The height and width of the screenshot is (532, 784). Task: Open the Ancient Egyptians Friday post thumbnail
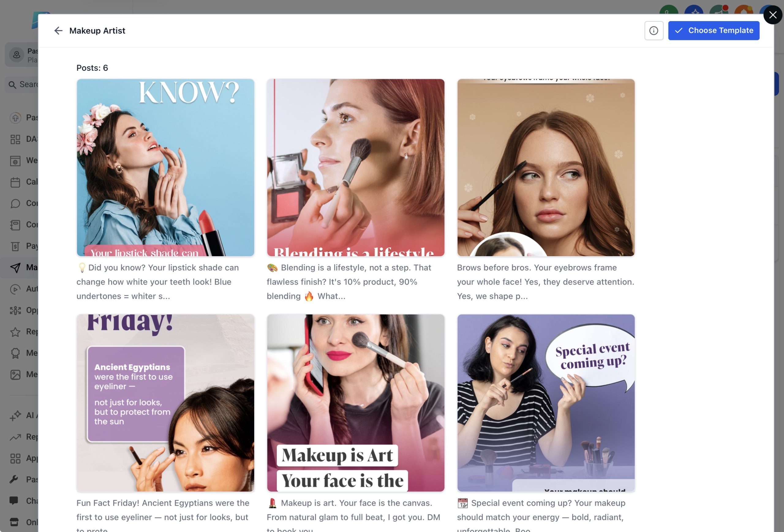165,403
